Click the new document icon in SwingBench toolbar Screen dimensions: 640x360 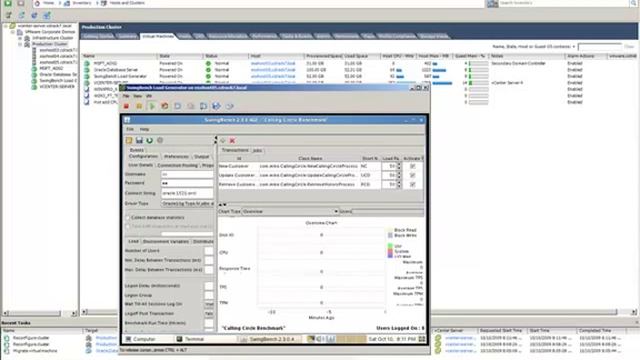129,140
